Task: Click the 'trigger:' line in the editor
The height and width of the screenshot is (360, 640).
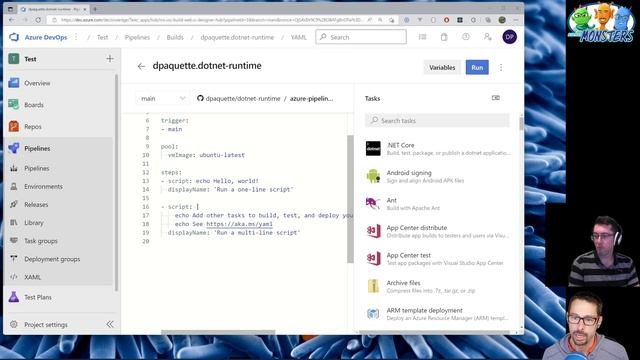Action: [175, 120]
